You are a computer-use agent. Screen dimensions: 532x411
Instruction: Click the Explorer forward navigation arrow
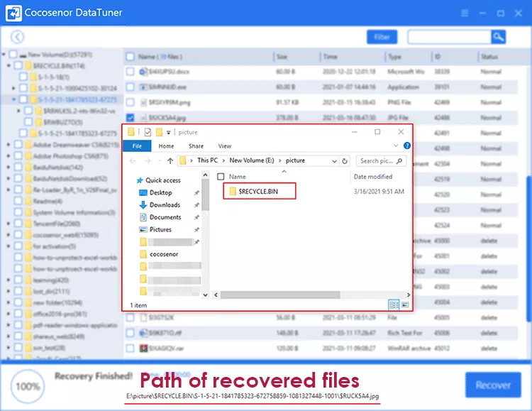[148, 161]
